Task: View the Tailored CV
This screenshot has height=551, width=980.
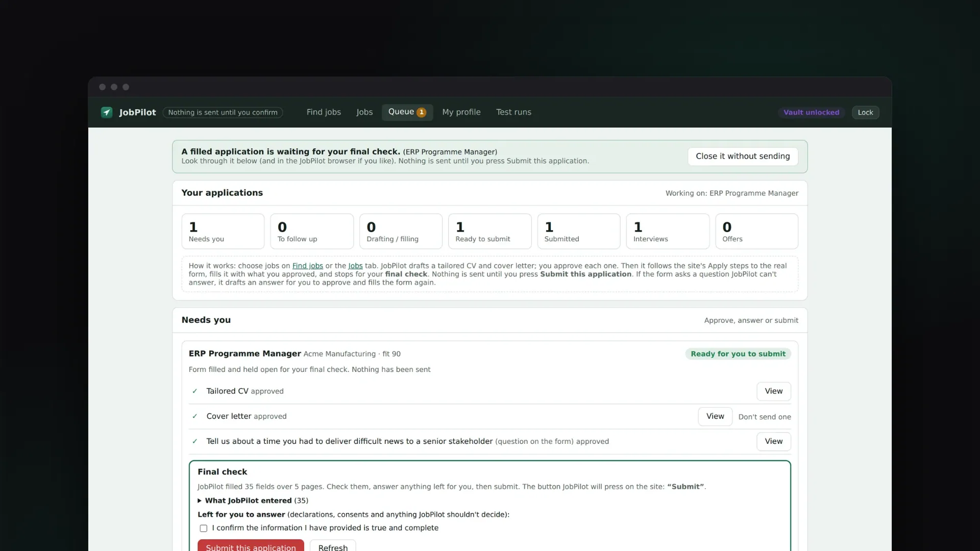Action: pyautogui.click(x=773, y=391)
